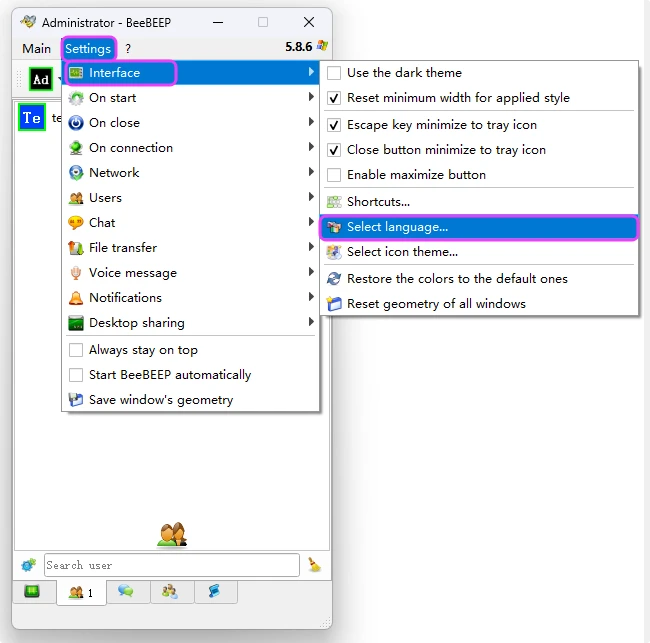
Task: Click the Restore colors refresh icon
Action: point(334,279)
